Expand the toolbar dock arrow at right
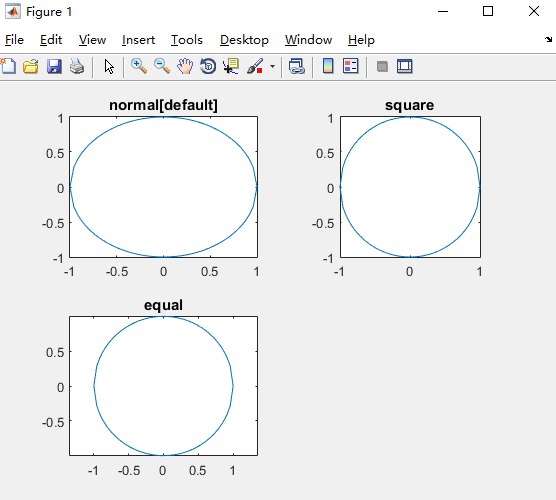This screenshot has width=556, height=500. pyautogui.click(x=549, y=39)
